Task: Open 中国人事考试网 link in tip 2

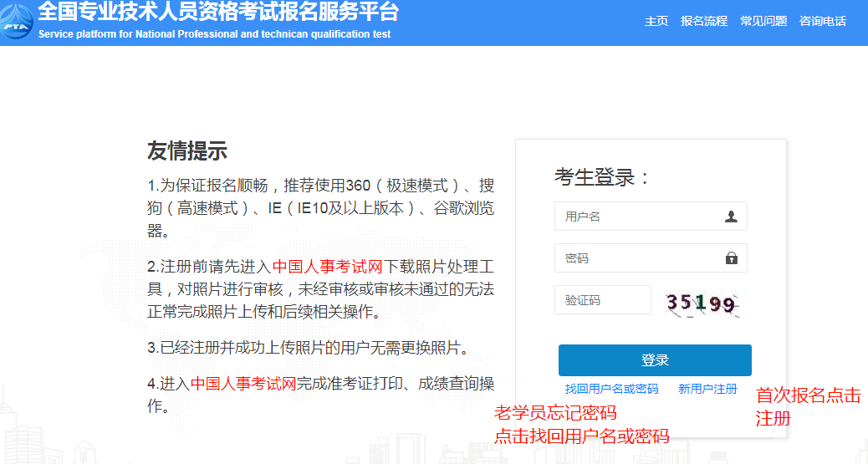Action: 328,267
